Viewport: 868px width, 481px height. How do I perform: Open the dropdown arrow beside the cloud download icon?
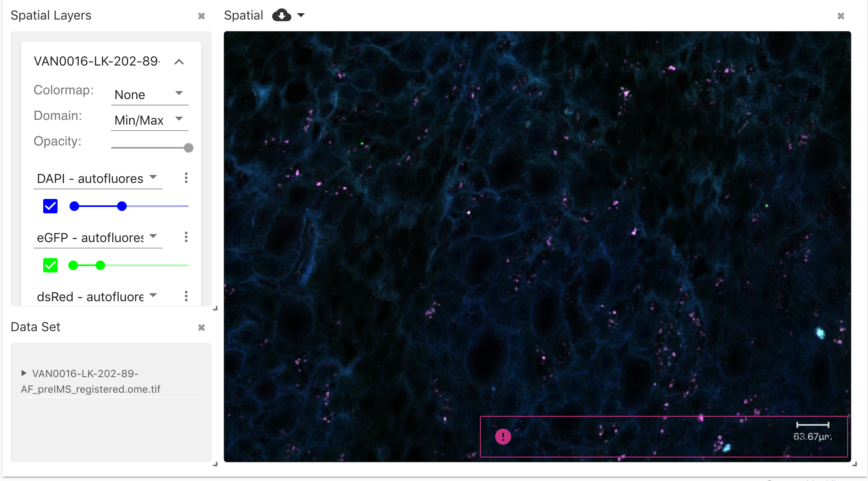pyautogui.click(x=301, y=16)
